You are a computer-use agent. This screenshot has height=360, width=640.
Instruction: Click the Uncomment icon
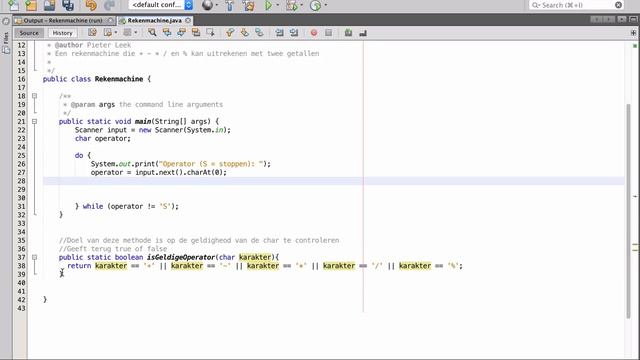pyautogui.click(x=363, y=33)
